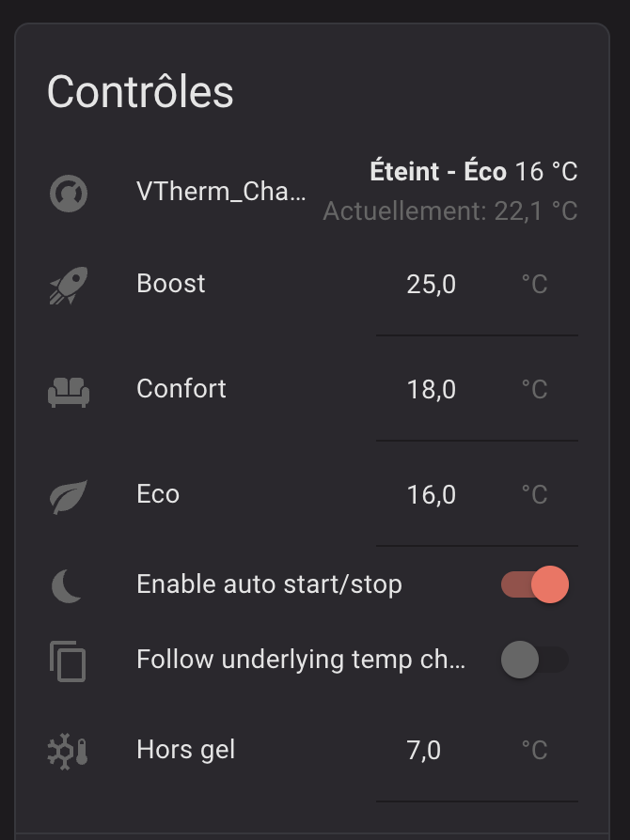Edit the Hors gel temperature field
Screen dimensions: 630x840
(442, 751)
